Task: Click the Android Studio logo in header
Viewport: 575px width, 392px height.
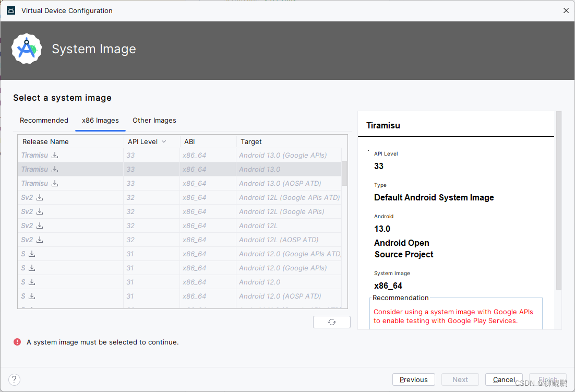Action: point(27,49)
